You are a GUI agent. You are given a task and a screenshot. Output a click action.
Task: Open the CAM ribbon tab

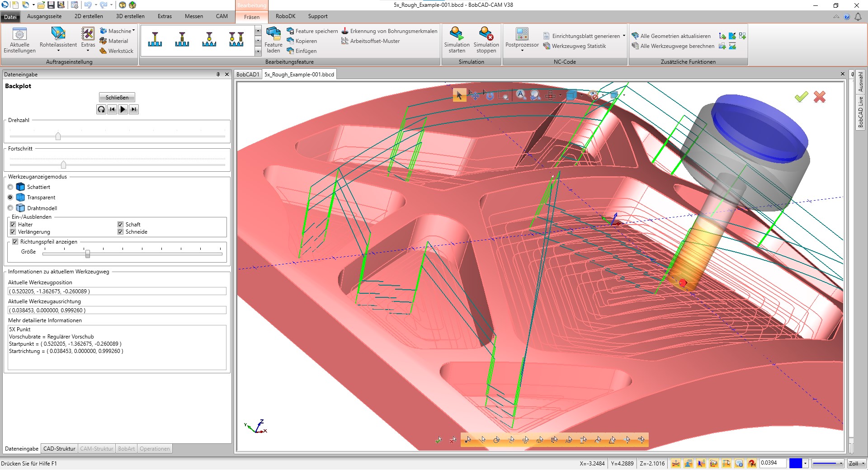(222, 16)
